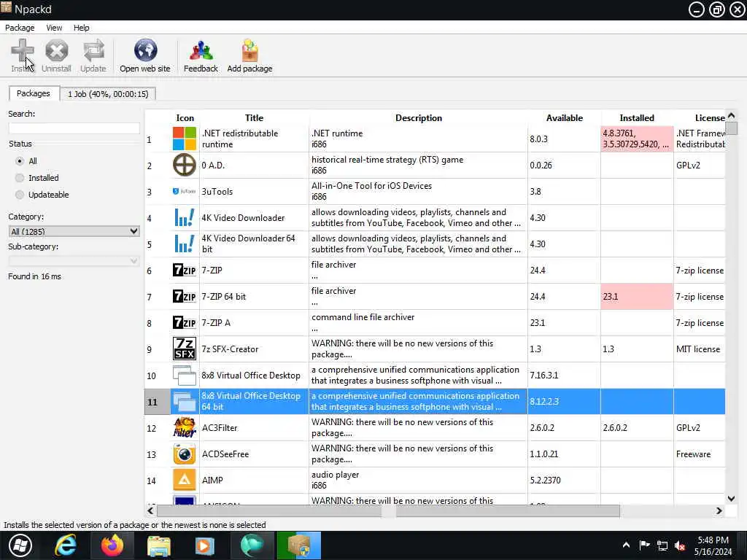747x560 pixels.
Task: Launch Internet Explorer from the taskbar
Action: (x=65, y=545)
